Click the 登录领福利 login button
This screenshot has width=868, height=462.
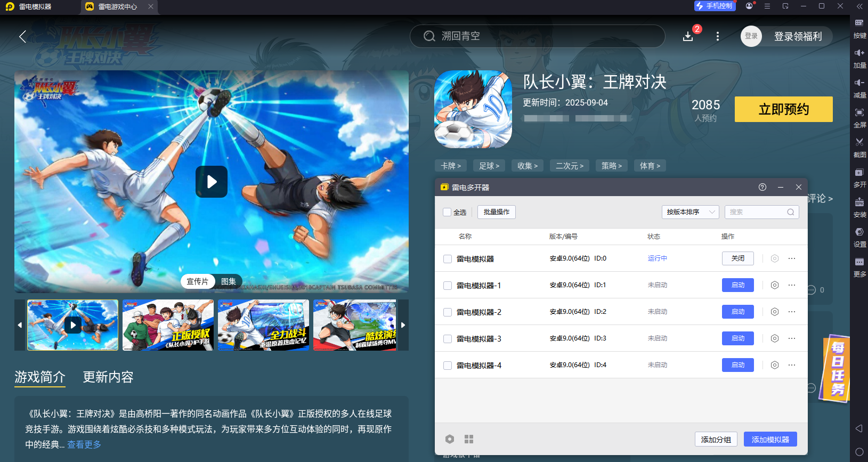coord(798,36)
